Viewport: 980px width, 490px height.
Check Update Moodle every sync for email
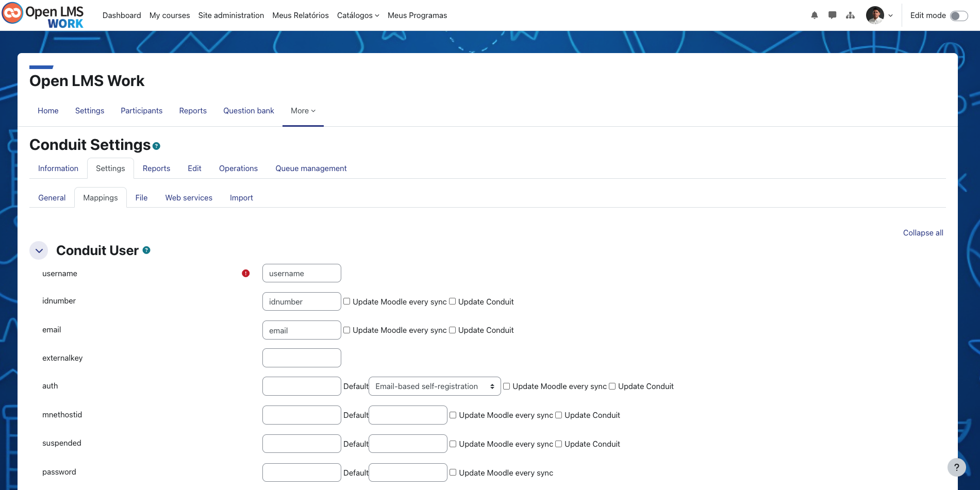point(346,329)
